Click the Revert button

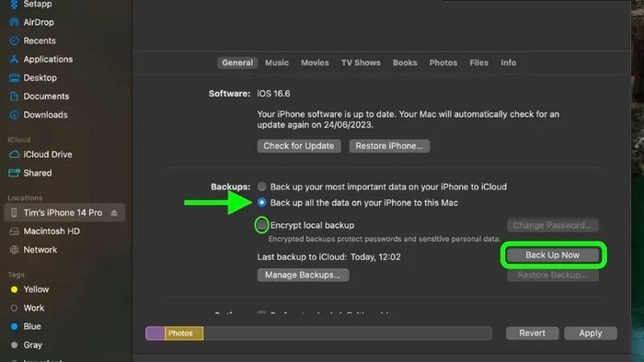(x=533, y=333)
